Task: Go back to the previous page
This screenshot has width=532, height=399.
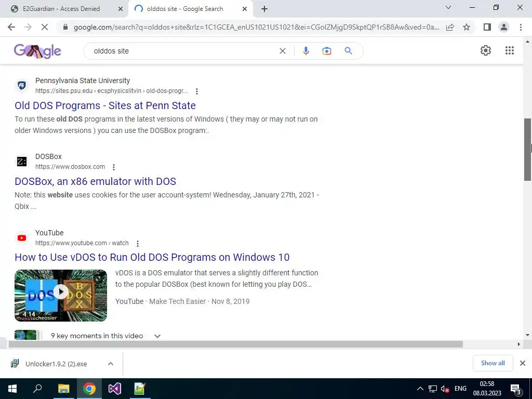Action: 11,27
